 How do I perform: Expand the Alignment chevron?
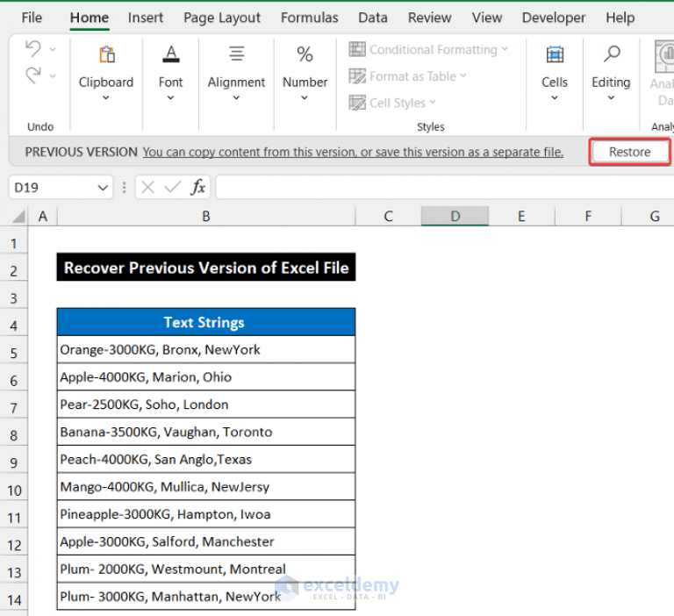(x=236, y=98)
